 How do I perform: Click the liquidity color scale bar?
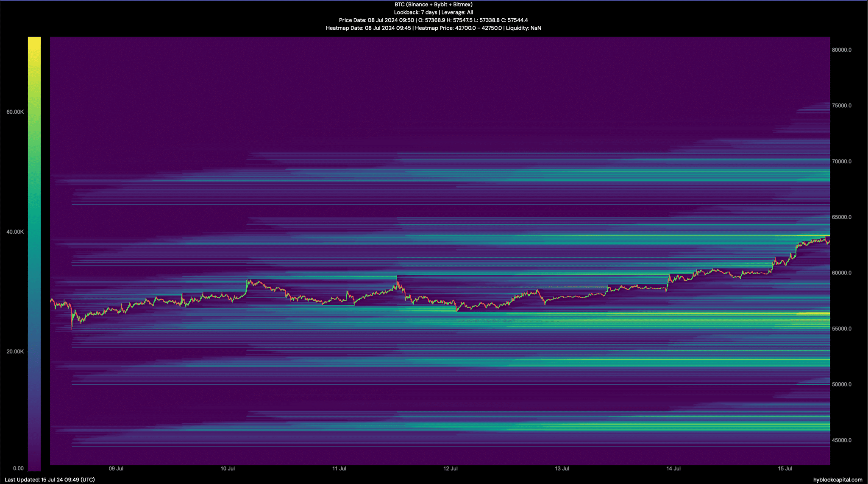pos(34,254)
